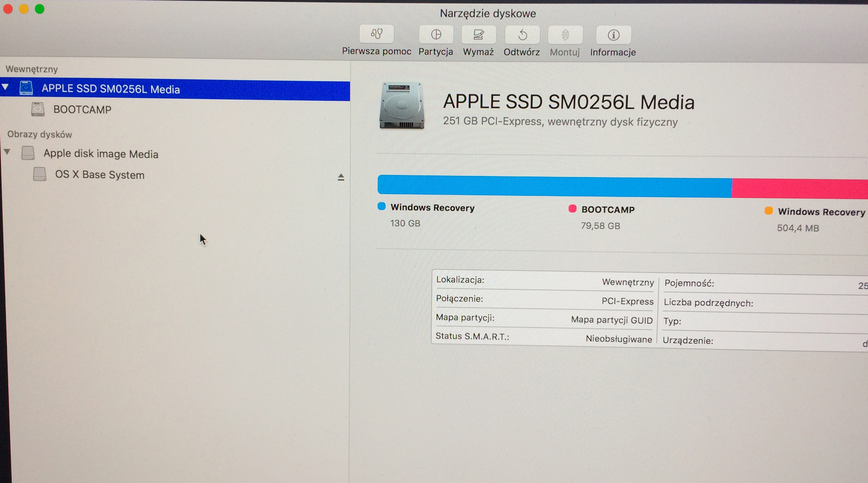Image resolution: width=868 pixels, height=483 pixels.
Task: Click the APPLE SSD SM0256L Media heading
Action: point(569,102)
